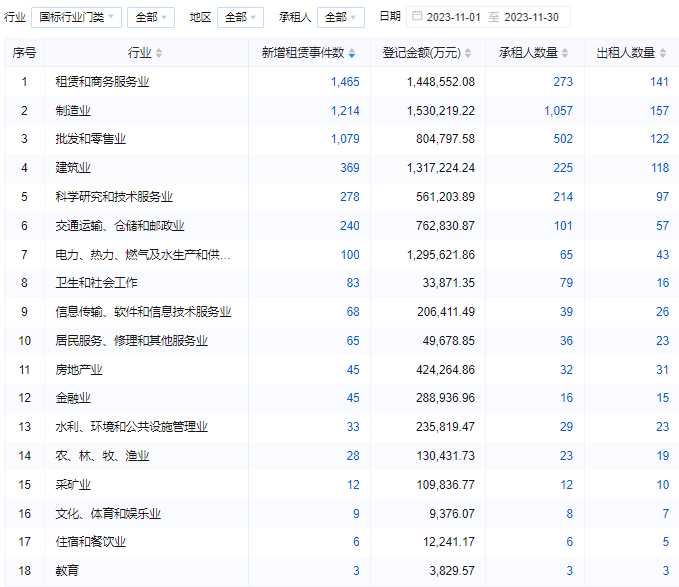The image size is (679, 587).
Task: Select 居民服务、修理和其他服务业 name
Action: 131,341
